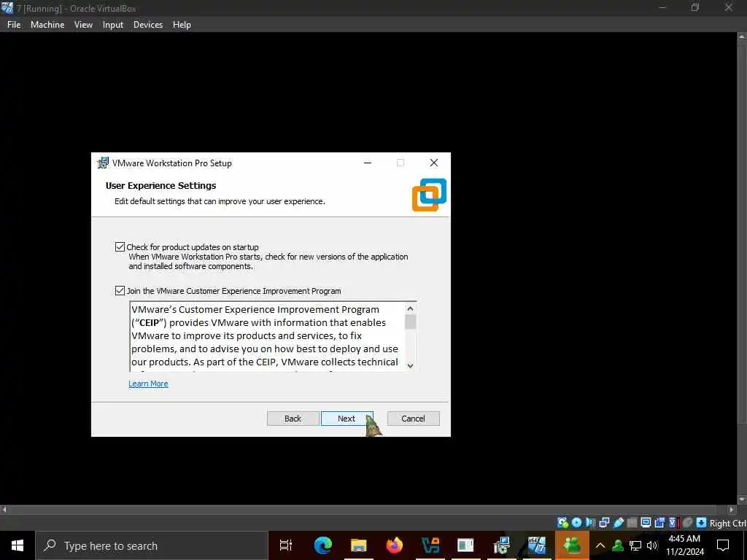Open the clock showing 4:45 AM
This screenshot has height=560, width=747.
click(684, 545)
